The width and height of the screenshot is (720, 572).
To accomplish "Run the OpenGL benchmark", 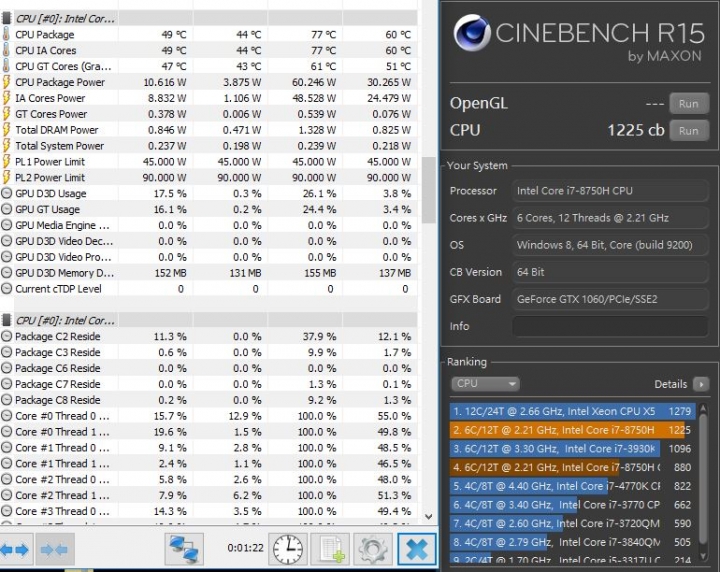I will (x=688, y=104).
